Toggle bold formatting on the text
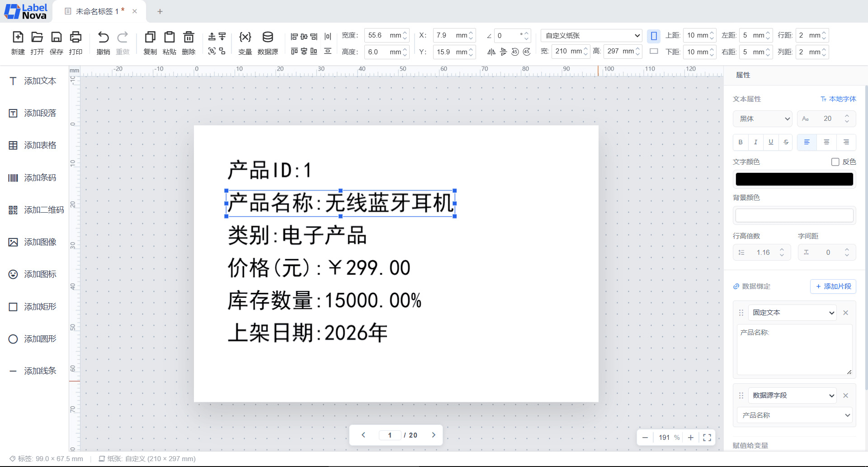The image size is (868, 467). pyautogui.click(x=741, y=142)
